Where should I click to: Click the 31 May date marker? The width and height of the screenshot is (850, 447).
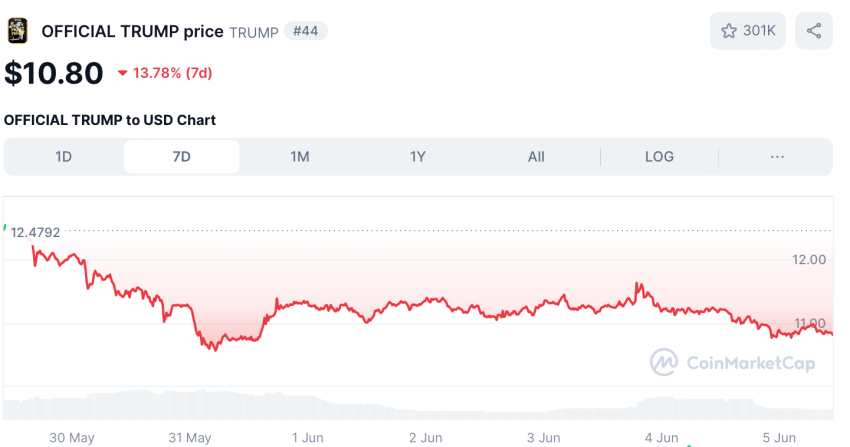pos(190,438)
